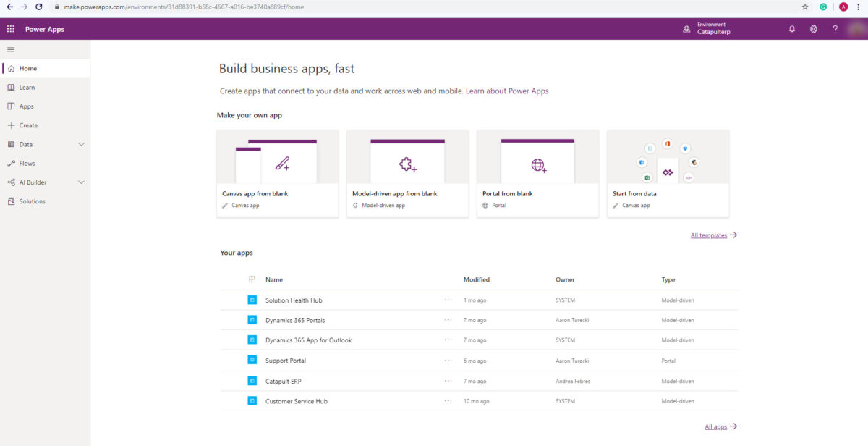Click the Power Apps title in header

[x=45, y=29]
